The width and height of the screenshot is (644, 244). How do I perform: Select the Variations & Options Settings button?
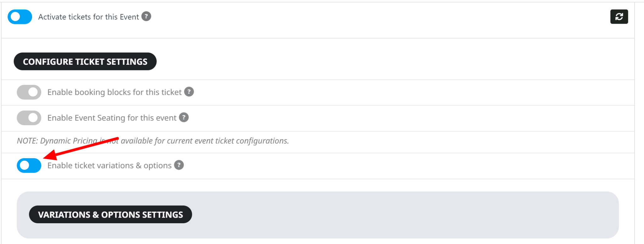[x=110, y=214]
